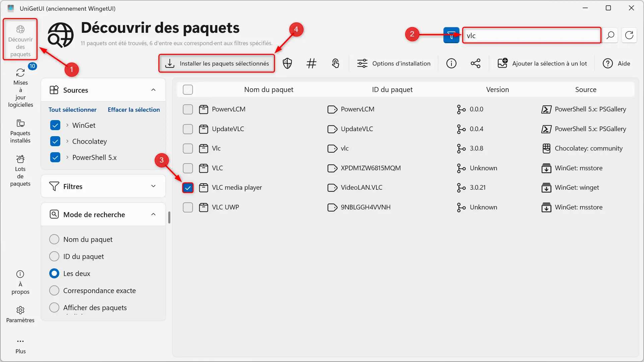This screenshot has width=644, height=362.
Task: Sort by Version column header
Action: click(x=497, y=89)
